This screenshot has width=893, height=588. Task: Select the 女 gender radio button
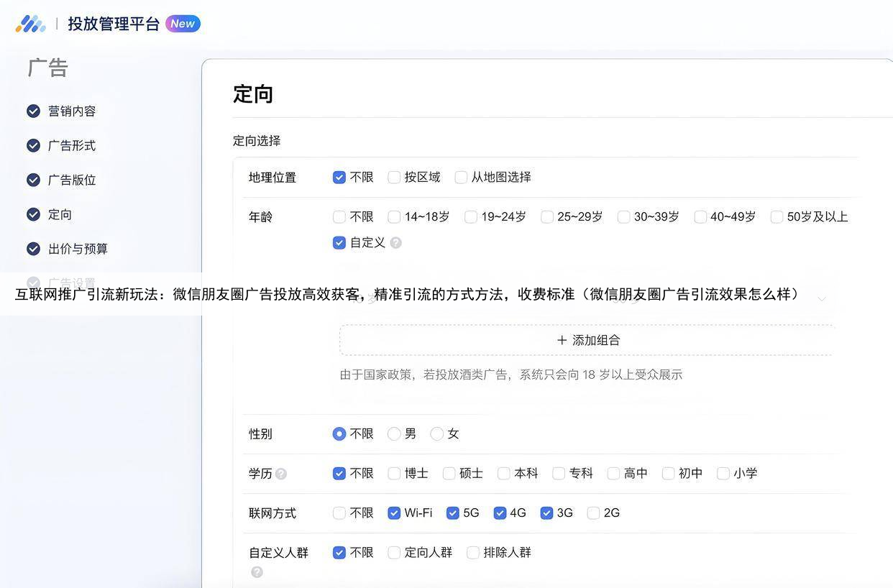[x=436, y=434]
